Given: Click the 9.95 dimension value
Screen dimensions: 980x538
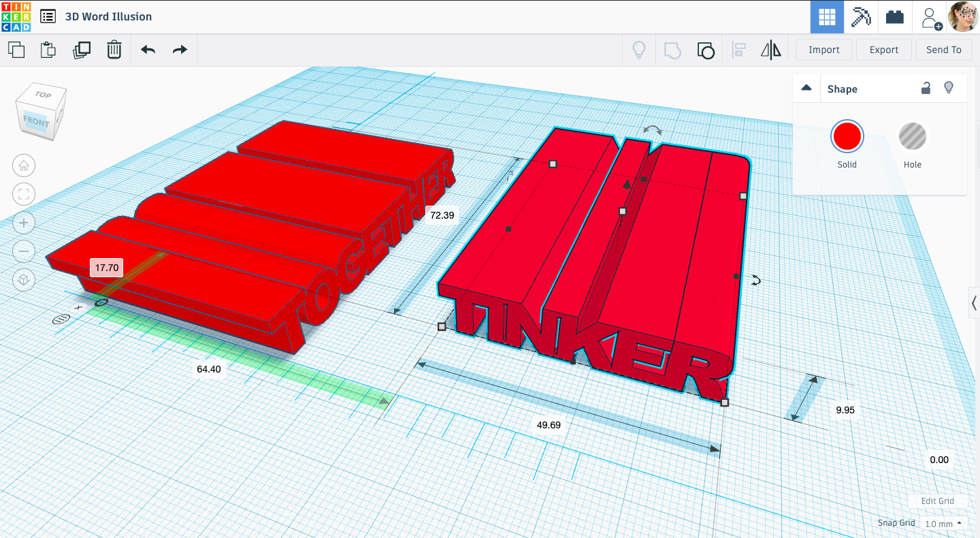Looking at the screenshot, I should 845,410.
